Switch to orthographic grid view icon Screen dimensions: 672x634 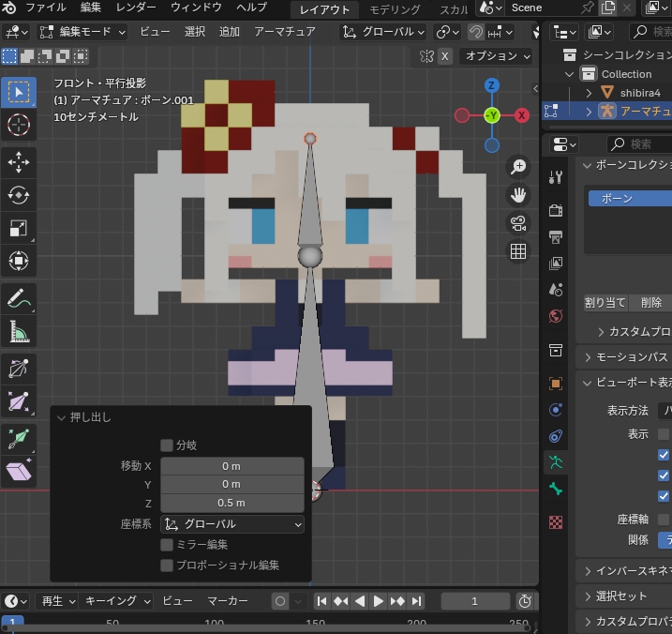(x=518, y=251)
